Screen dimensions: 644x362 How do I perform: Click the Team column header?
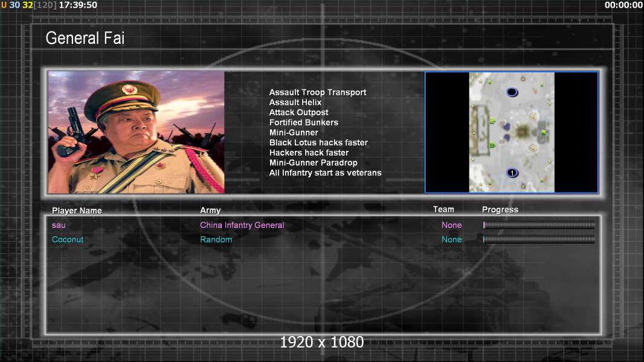443,209
